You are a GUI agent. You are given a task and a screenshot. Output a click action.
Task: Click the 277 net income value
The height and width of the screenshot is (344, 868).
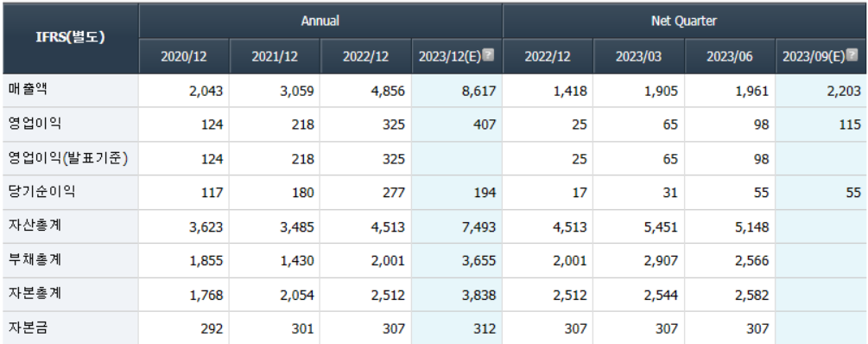click(394, 193)
